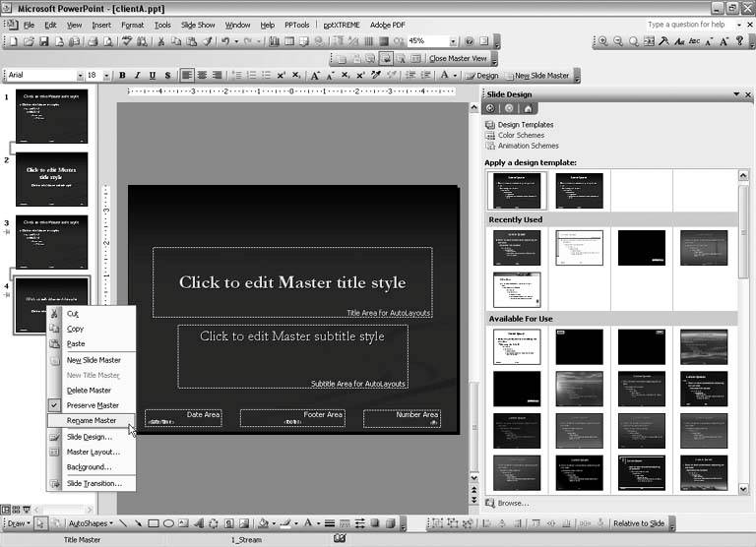
Task: Click the Undo icon in the toolbar
Action: [226, 41]
